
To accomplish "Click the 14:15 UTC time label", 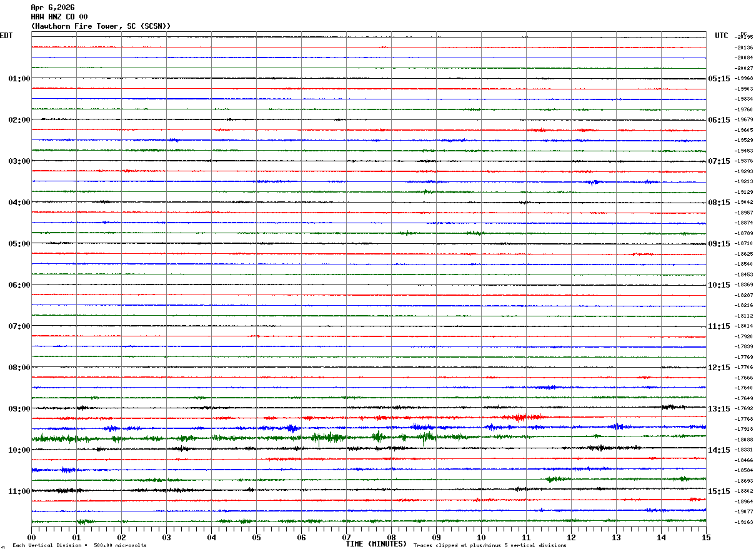I will point(719,450).
